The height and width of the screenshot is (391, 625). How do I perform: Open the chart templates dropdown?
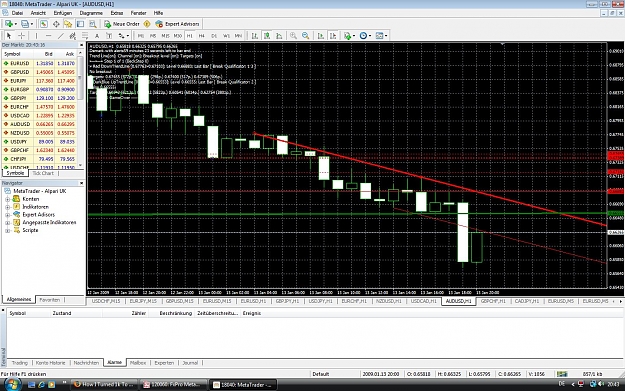pyautogui.click(x=381, y=36)
